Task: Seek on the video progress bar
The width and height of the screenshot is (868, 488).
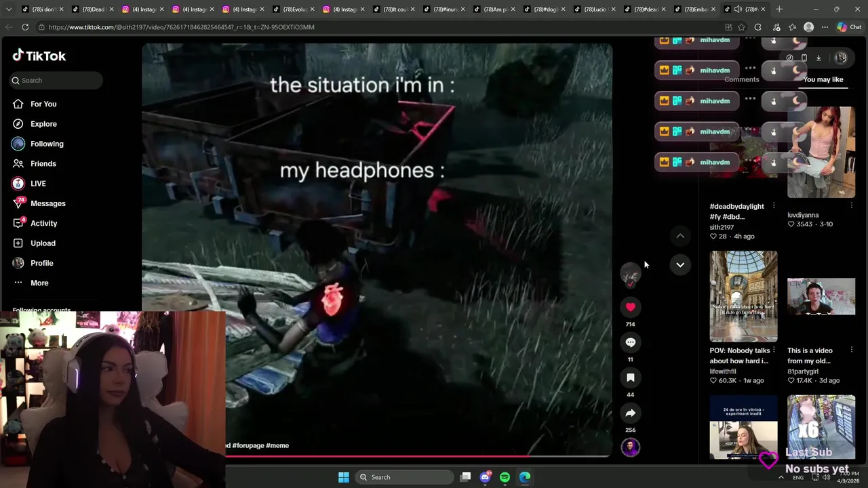Action: pyautogui.click(x=419, y=456)
